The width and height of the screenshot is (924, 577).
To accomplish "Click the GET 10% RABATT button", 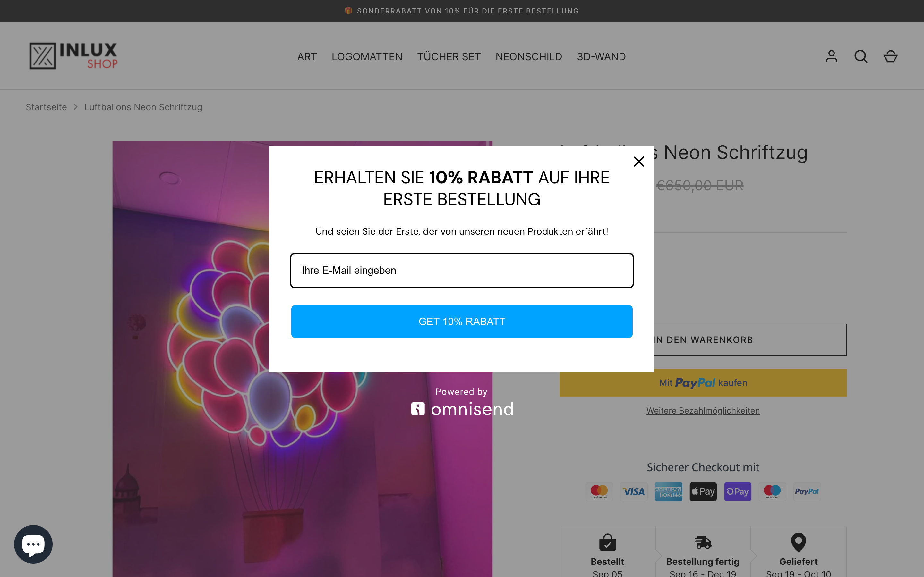I will point(462,321).
